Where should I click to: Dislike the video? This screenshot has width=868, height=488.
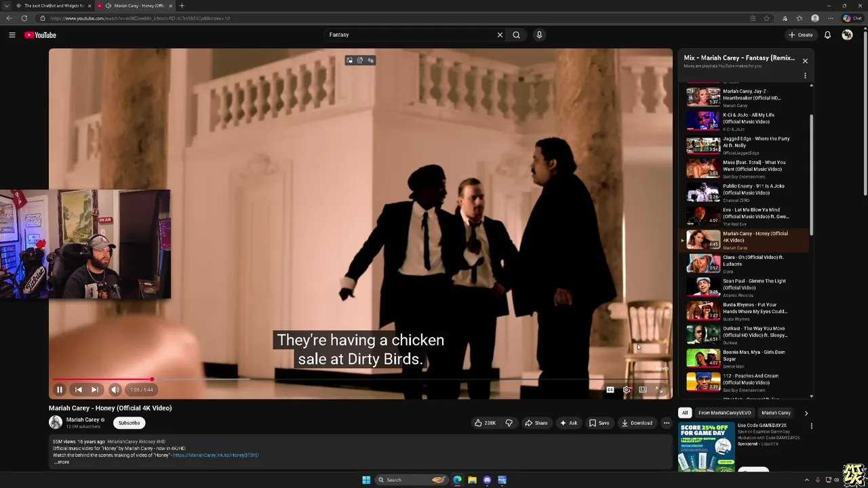click(x=509, y=423)
